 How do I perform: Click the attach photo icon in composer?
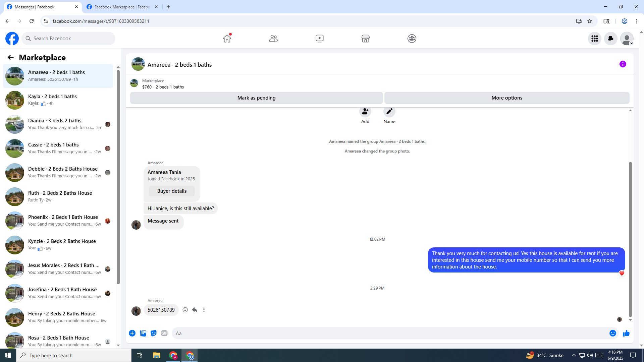pos(143,333)
